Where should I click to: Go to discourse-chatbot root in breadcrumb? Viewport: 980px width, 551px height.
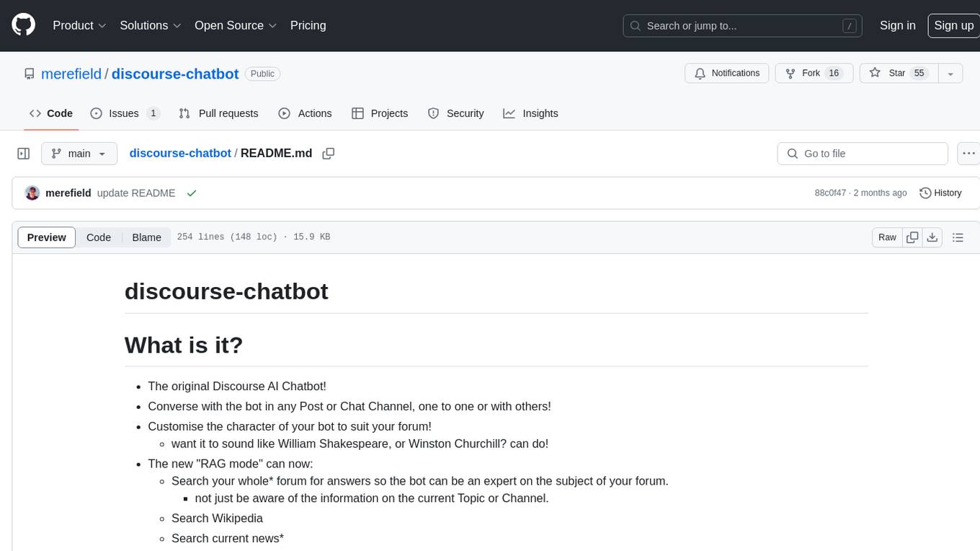pyautogui.click(x=180, y=154)
